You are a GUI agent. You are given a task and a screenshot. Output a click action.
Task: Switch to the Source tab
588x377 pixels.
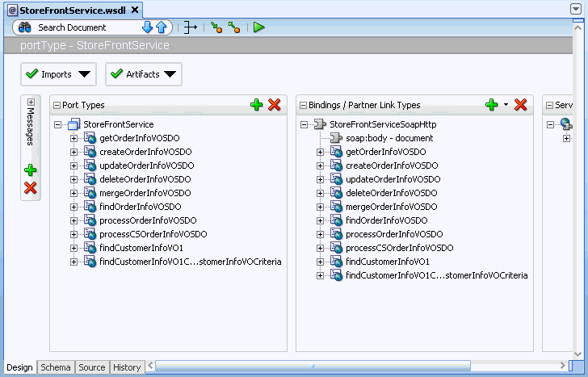click(x=91, y=367)
